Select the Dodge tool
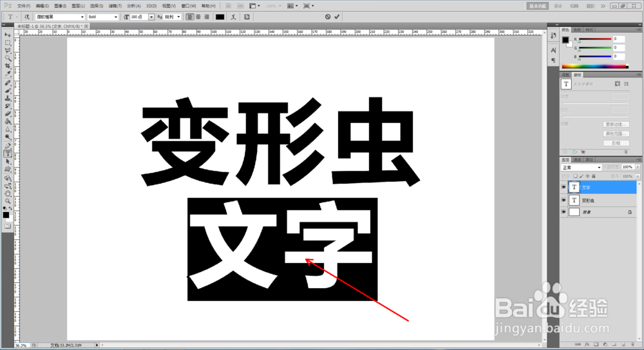This screenshot has height=350, width=644. (7, 137)
